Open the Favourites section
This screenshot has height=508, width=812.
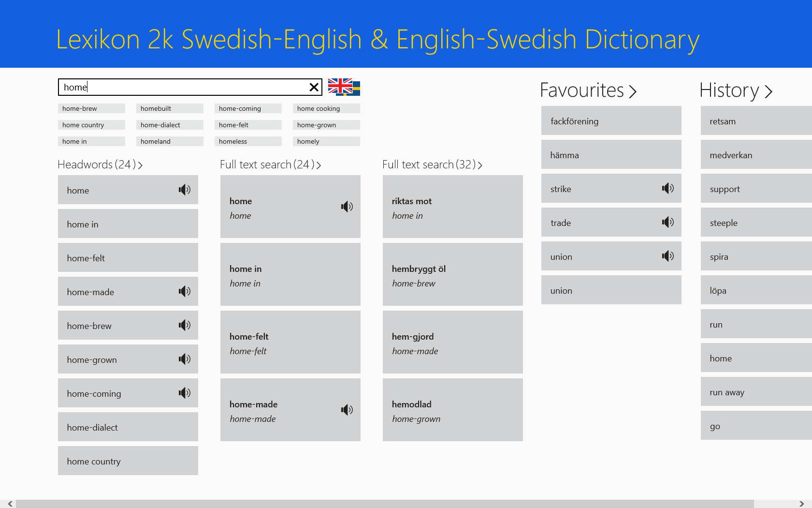(588, 90)
